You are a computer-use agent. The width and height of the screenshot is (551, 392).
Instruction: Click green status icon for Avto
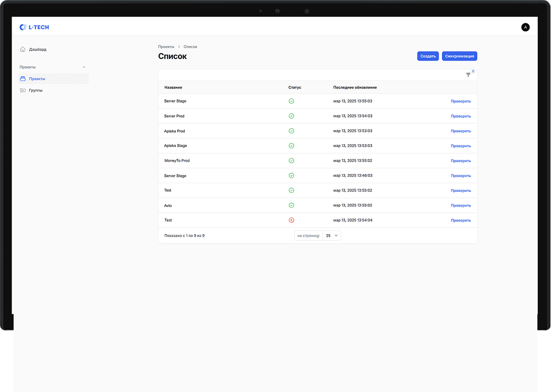(x=291, y=205)
